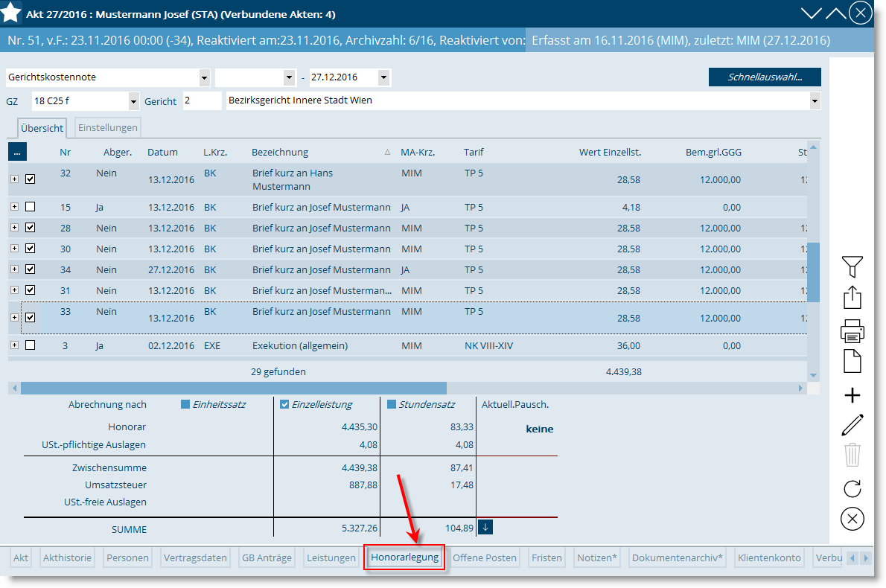Open the Leistungen tab

coord(331,557)
